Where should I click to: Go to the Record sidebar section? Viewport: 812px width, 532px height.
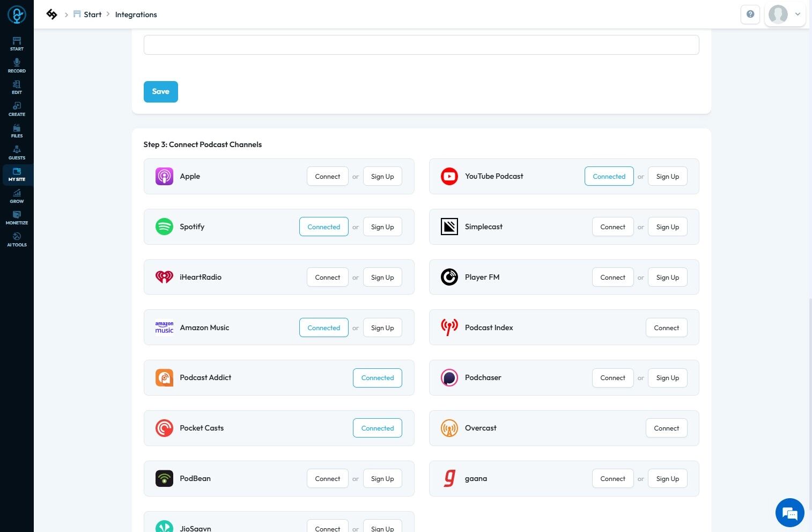[x=17, y=65]
